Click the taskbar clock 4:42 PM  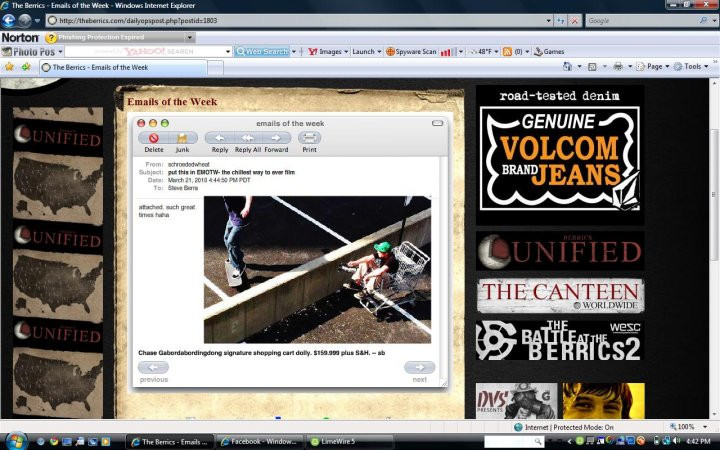tap(698, 441)
